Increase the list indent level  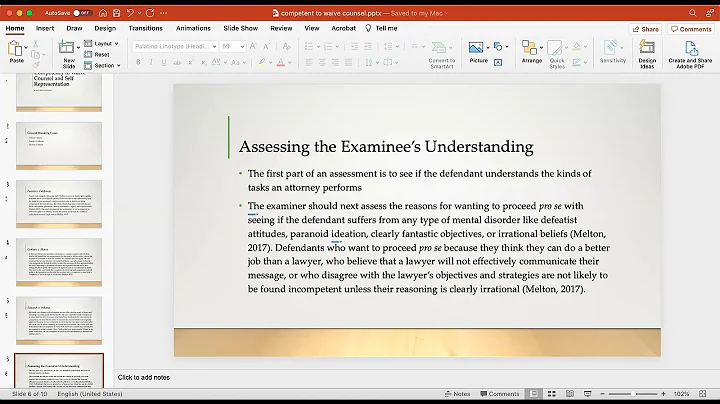pos(368,46)
